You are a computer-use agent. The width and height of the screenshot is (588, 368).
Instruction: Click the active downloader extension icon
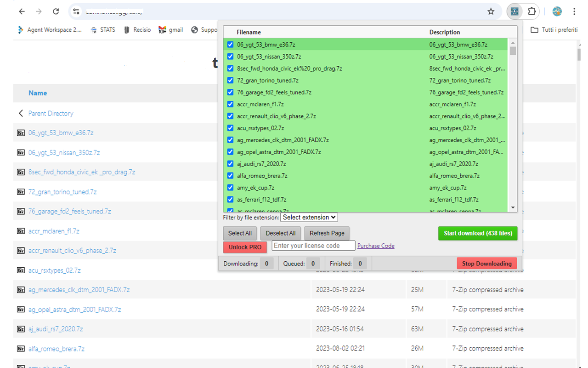click(514, 11)
